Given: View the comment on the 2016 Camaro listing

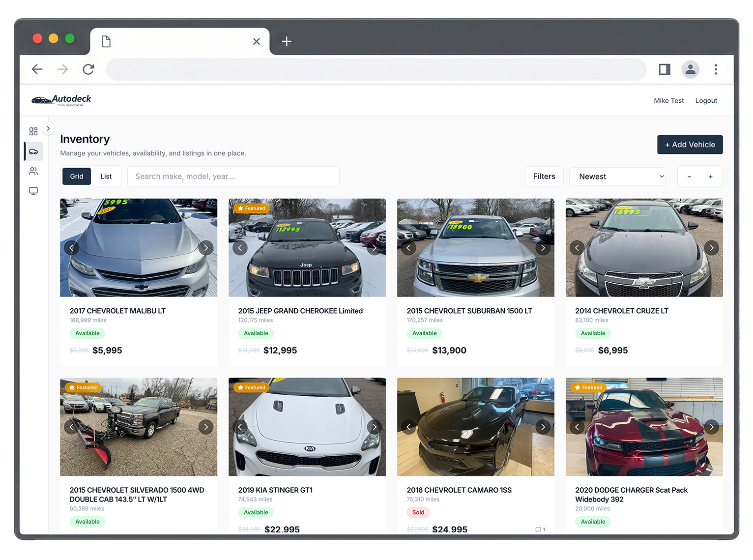Looking at the screenshot, I should coord(540,530).
